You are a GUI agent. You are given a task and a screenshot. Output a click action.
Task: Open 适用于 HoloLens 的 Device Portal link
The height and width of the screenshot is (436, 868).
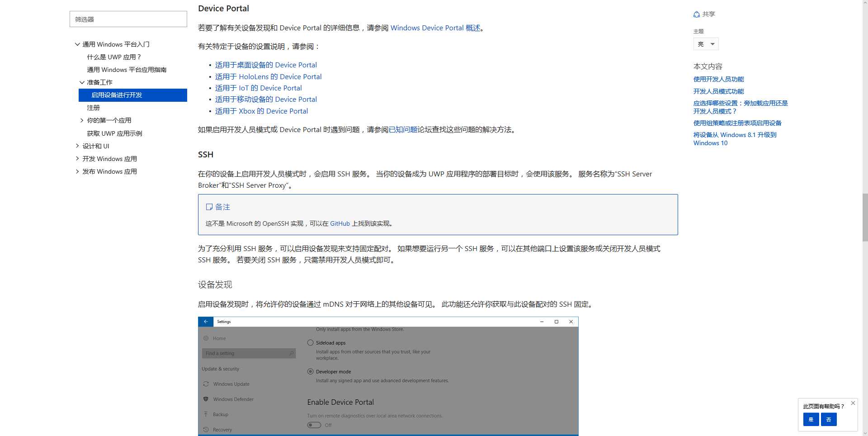pyautogui.click(x=269, y=77)
